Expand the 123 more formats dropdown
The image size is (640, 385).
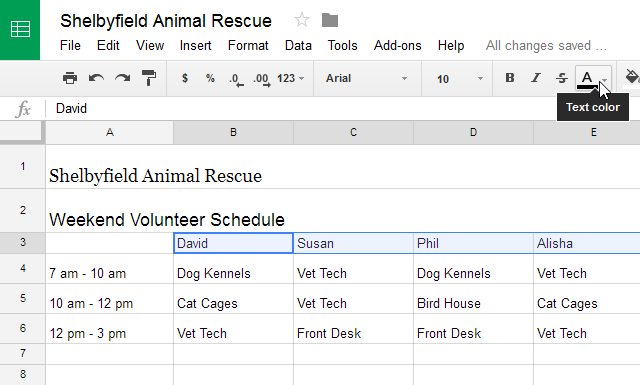point(291,78)
